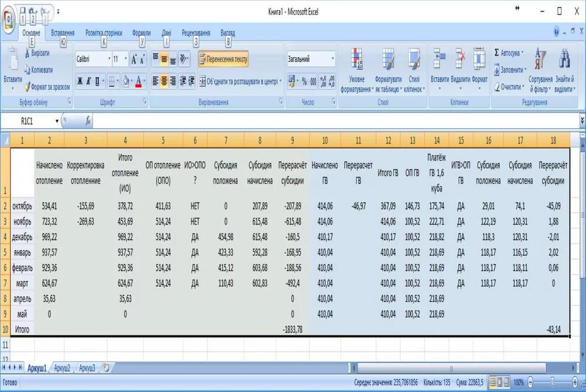Toggle italic (К) formatting
Viewport: 586px width, 392px height.
point(88,81)
